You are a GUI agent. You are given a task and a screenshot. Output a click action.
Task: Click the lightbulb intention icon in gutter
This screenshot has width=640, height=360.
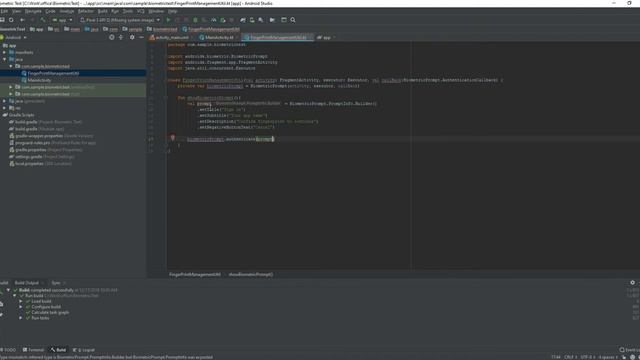(173, 138)
